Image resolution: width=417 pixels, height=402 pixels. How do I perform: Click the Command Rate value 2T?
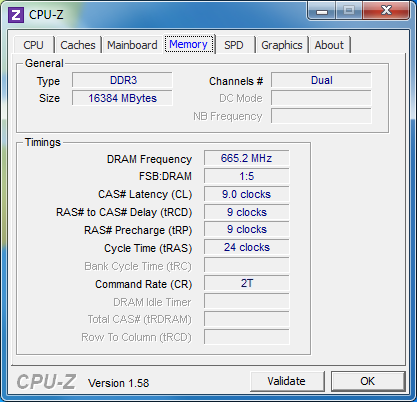click(247, 283)
